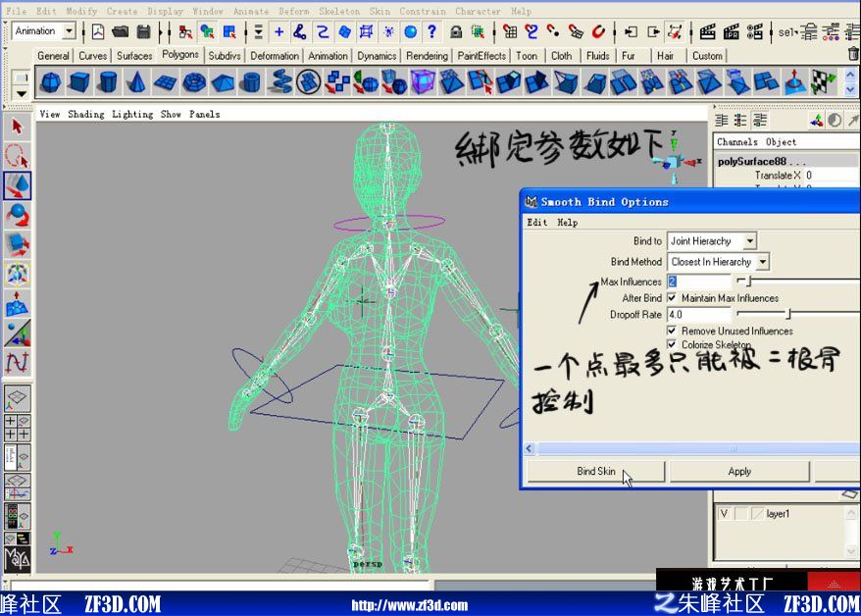Image resolution: width=861 pixels, height=616 pixels.
Task: Click the Bind Skin button
Action: tap(596, 471)
